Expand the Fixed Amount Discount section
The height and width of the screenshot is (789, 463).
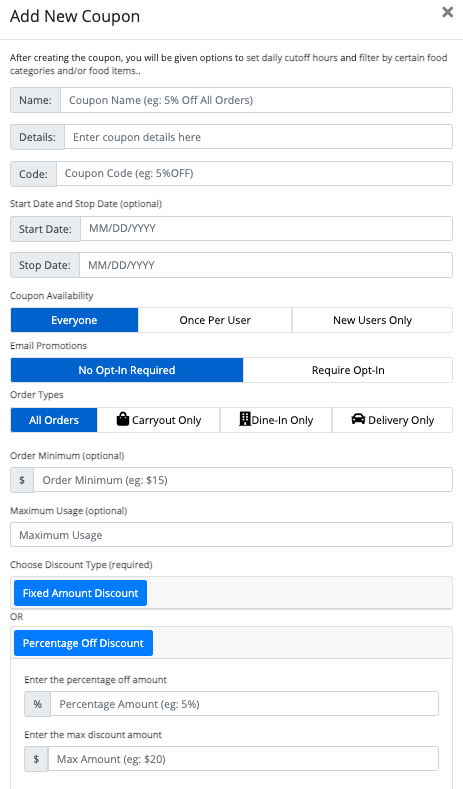pyautogui.click(x=81, y=593)
